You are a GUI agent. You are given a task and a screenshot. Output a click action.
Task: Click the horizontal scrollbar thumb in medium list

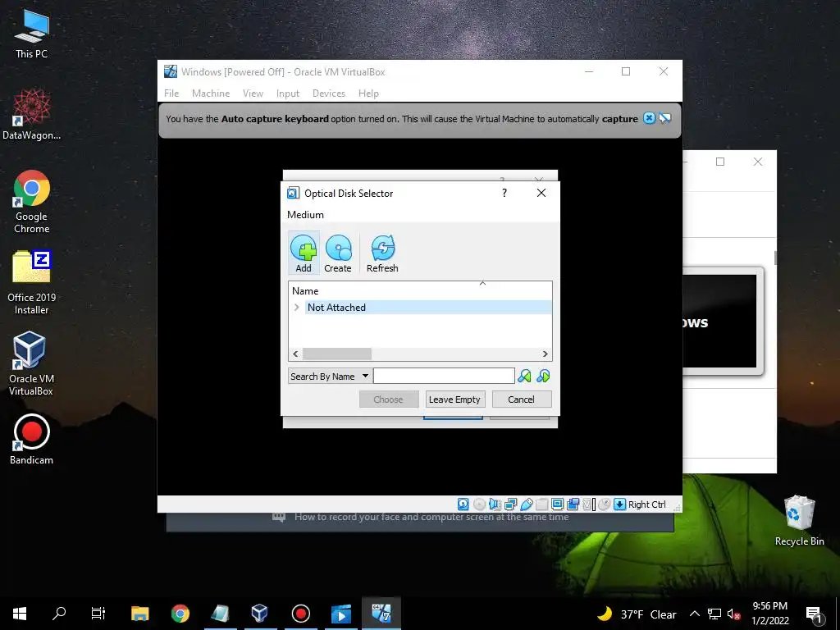coord(337,354)
